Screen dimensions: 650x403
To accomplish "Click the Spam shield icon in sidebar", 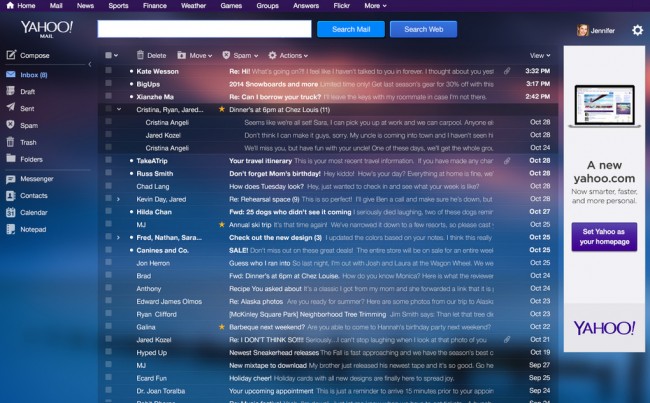I will (x=11, y=125).
